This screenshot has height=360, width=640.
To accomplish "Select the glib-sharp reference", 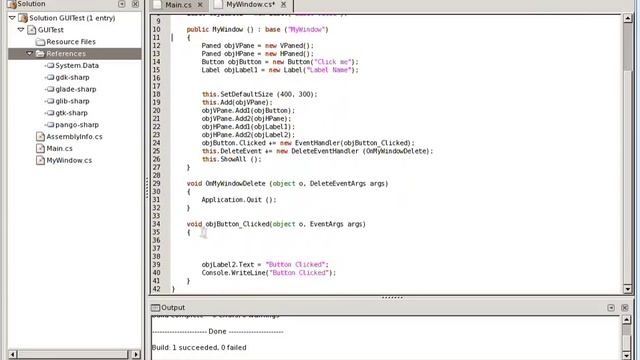I will click(x=72, y=101).
